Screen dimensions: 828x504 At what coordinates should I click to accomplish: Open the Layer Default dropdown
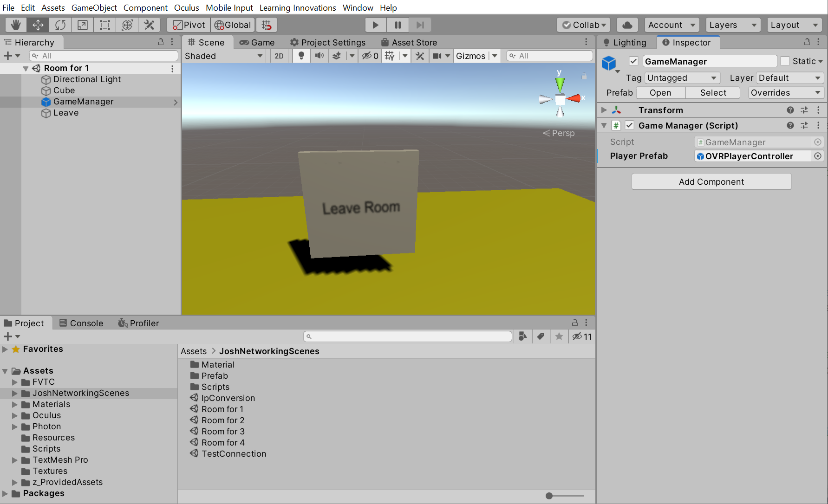tap(790, 78)
